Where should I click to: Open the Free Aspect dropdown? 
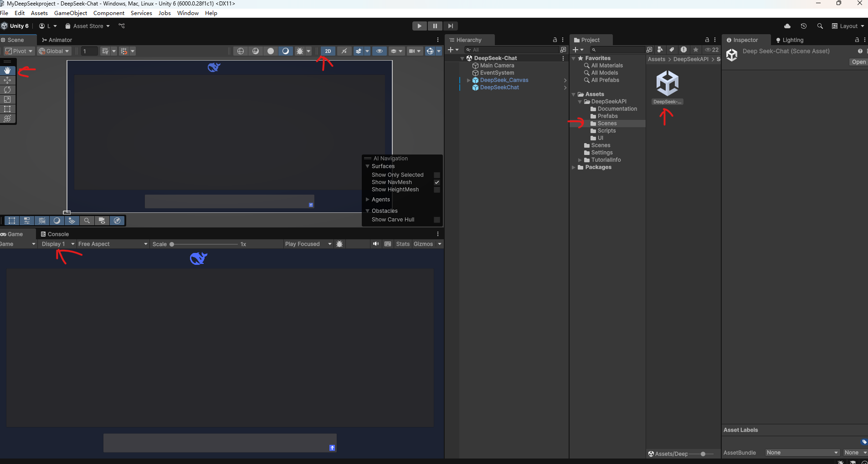click(113, 244)
